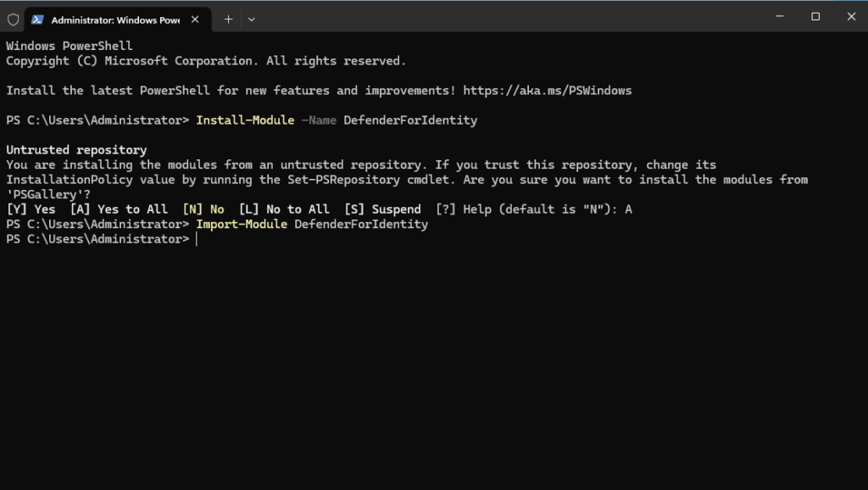
Task: Click the 'Copyright (C) Microsoft Corporation' line
Action: click(x=206, y=61)
